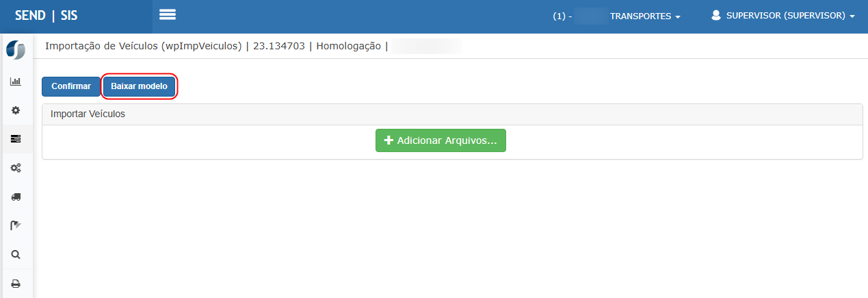
Task: Open the bar chart dashboard icon
Action: point(15,82)
